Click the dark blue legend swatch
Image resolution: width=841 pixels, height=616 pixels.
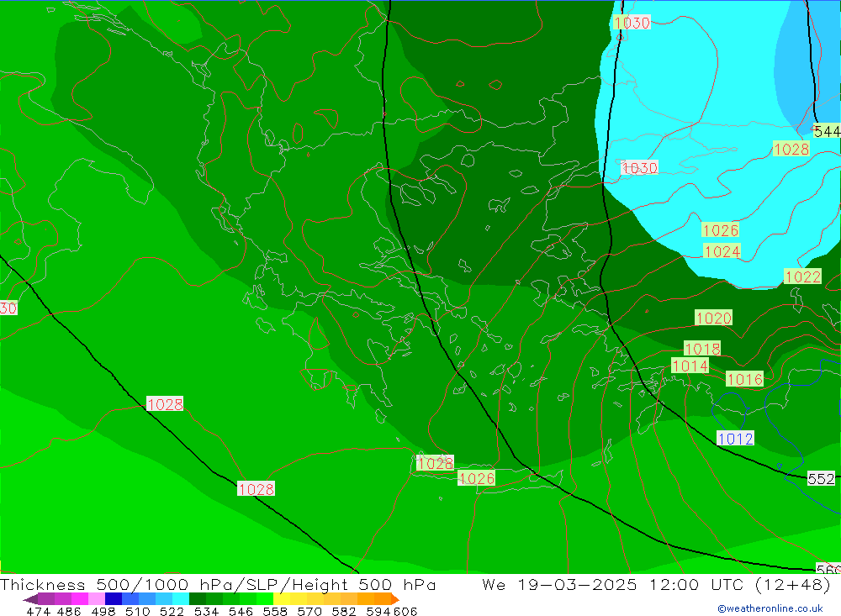(114, 599)
